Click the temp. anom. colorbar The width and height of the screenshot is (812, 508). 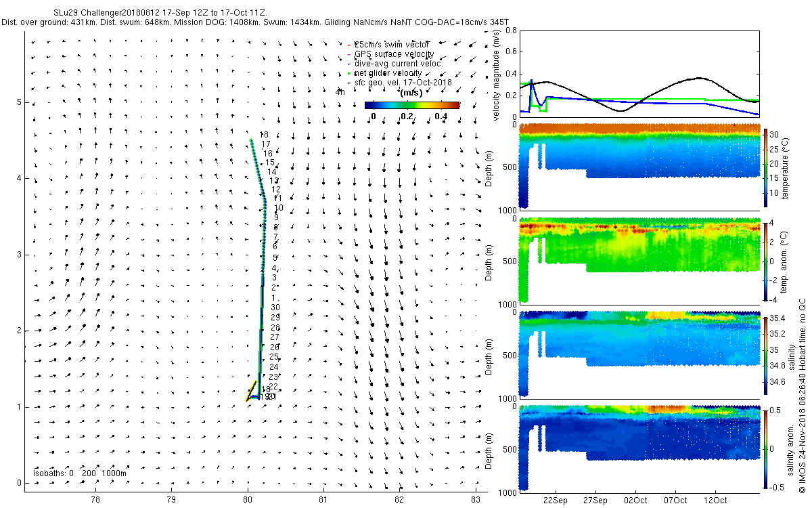766,259
